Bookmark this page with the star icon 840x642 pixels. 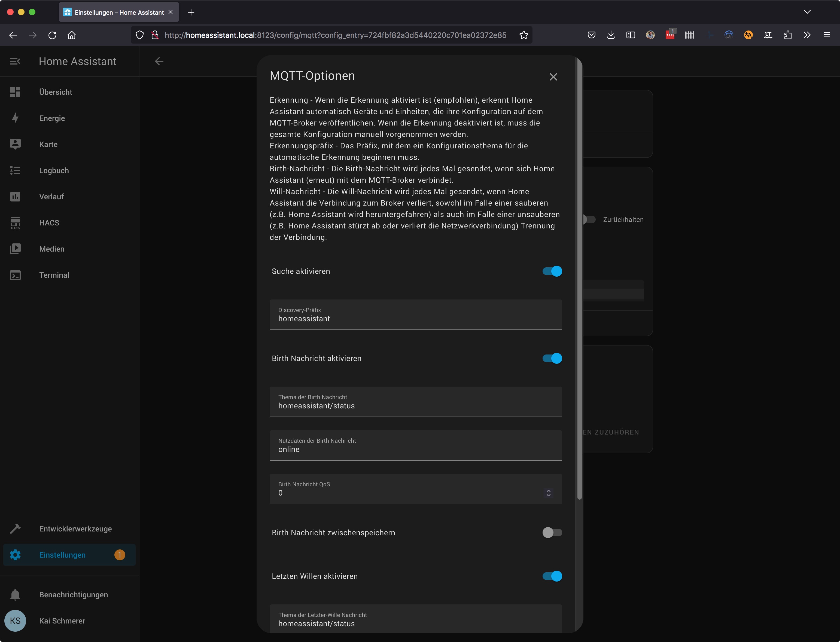(524, 35)
